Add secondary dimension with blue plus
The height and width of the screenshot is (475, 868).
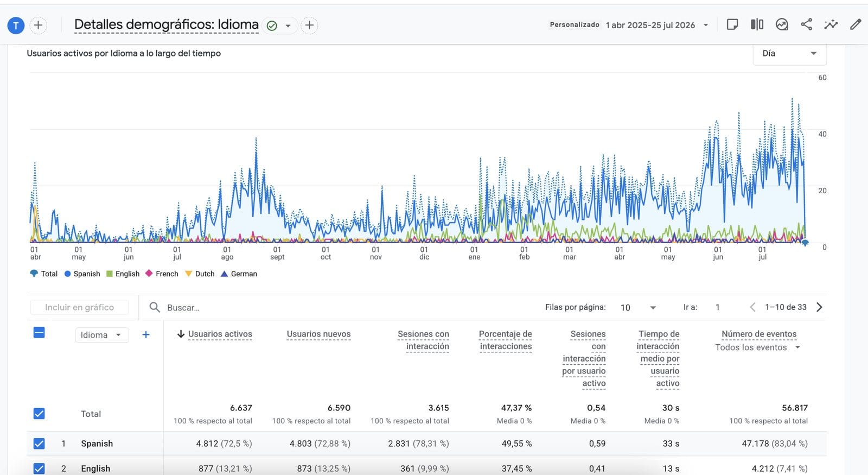145,335
